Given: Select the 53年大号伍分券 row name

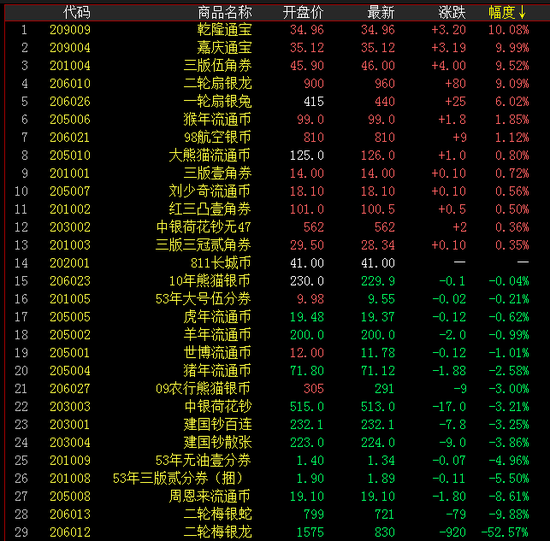Looking at the screenshot, I should point(203,299).
